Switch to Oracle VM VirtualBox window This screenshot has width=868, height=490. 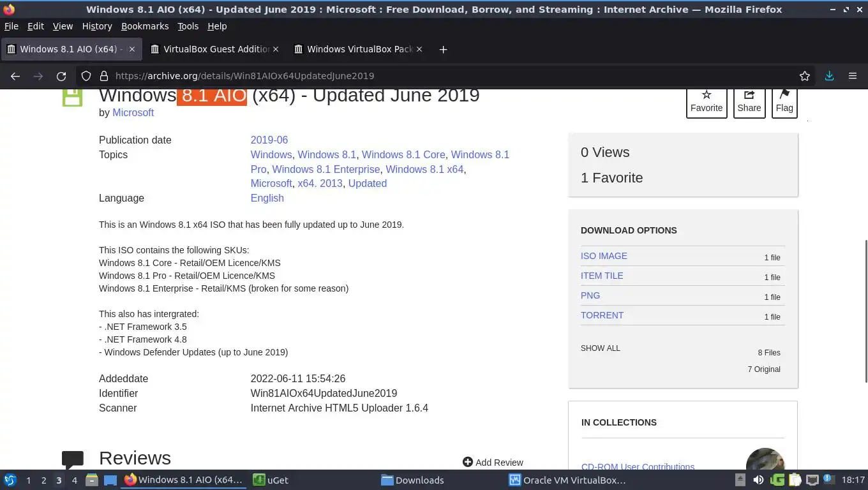(567, 480)
